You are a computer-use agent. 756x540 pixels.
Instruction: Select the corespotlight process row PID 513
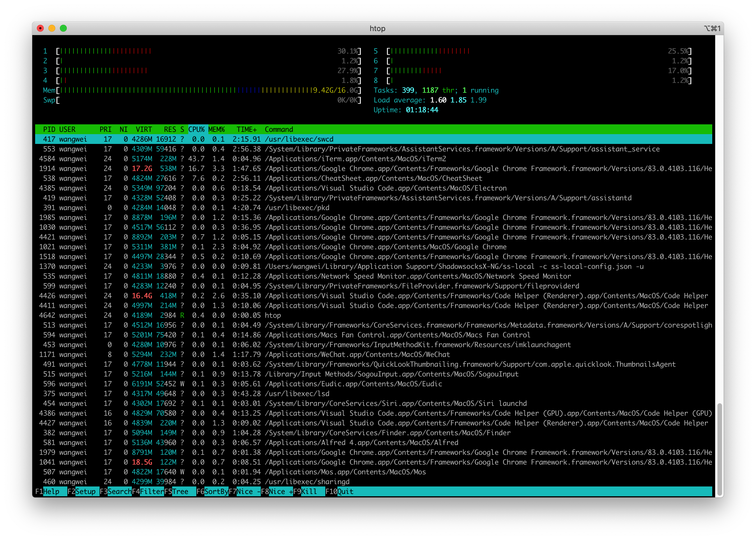[373, 325]
